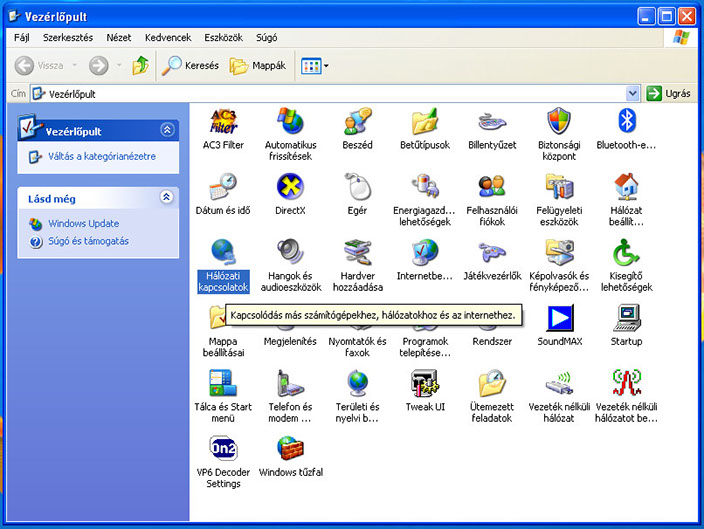Open the Fájl menu

pyautogui.click(x=22, y=38)
